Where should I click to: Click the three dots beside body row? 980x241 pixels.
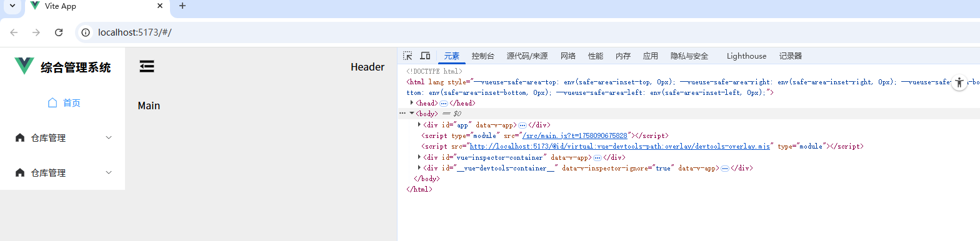click(x=402, y=114)
